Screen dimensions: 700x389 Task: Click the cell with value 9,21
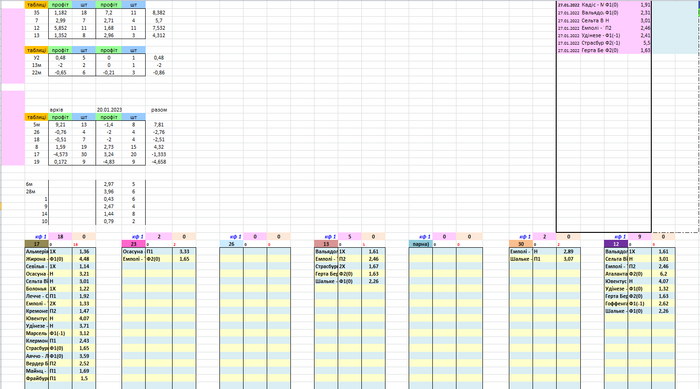pos(60,125)
